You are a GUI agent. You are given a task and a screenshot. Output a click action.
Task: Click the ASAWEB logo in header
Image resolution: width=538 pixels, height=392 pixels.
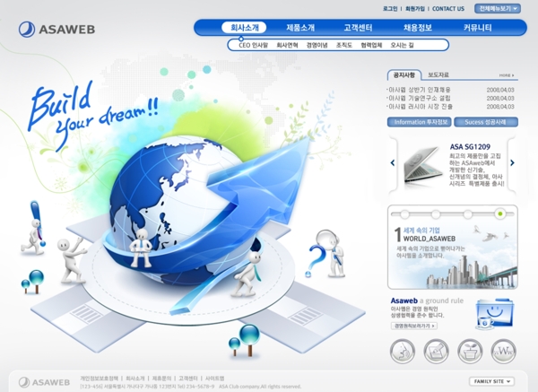(x=56, y=30)
